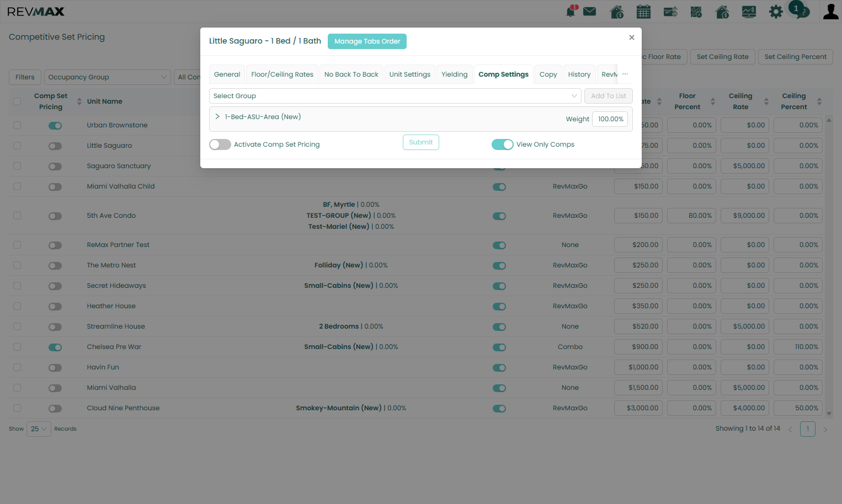Switch to the General tab
This screenshot has height=504, width=842.
tap(227, 74)
